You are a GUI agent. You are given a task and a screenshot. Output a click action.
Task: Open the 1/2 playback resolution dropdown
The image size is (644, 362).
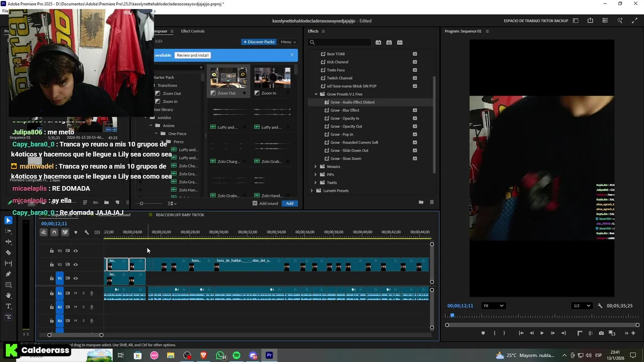[x=582, y=306]
